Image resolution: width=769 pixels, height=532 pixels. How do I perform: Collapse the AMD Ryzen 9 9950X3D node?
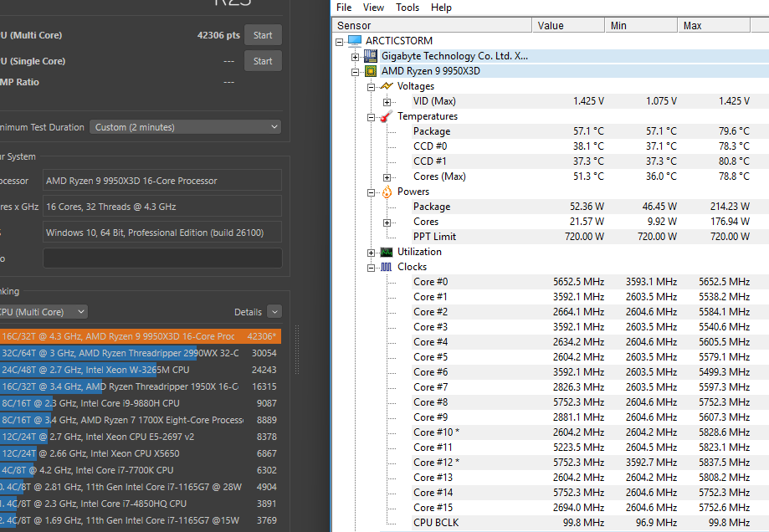[x=355, y=72]
